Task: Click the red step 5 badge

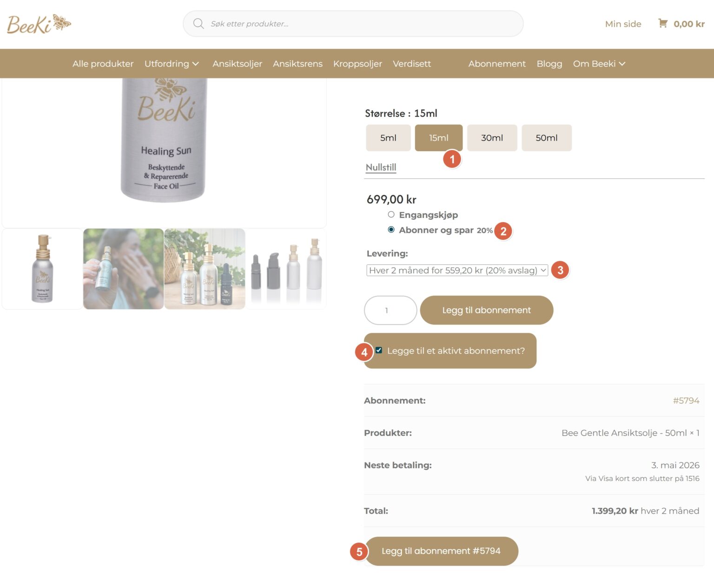Action: click(359, 552)
